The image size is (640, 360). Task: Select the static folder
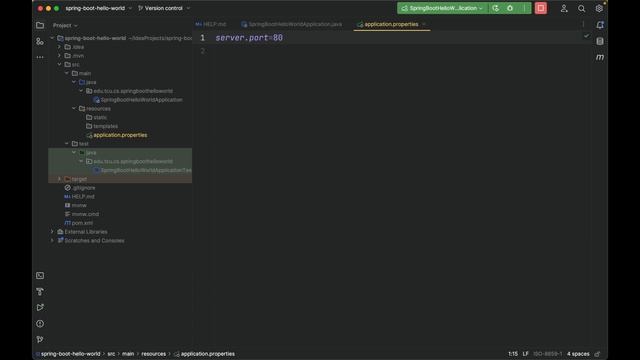click(x=100, y=118)
